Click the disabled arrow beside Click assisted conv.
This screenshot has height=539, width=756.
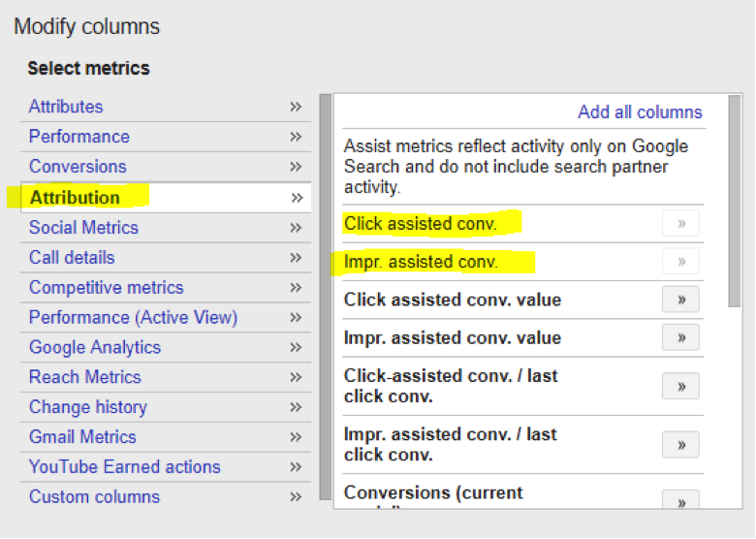click(x=680, y=223)
